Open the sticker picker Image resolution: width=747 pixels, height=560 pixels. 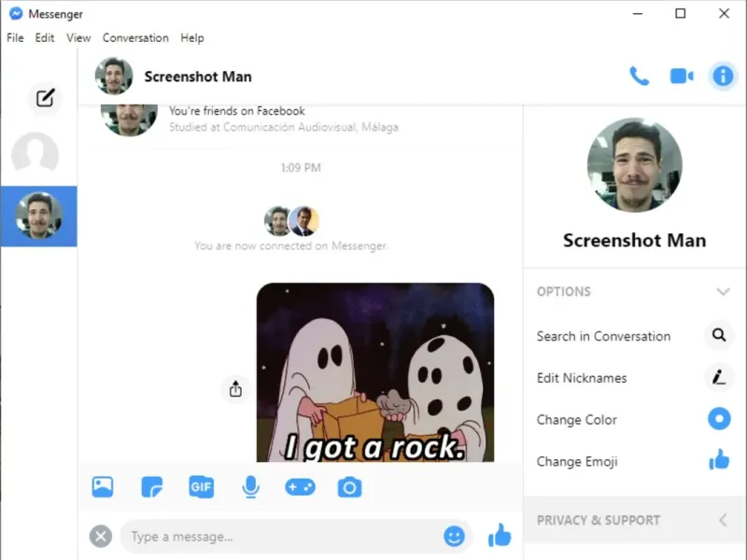pos(152,487)
